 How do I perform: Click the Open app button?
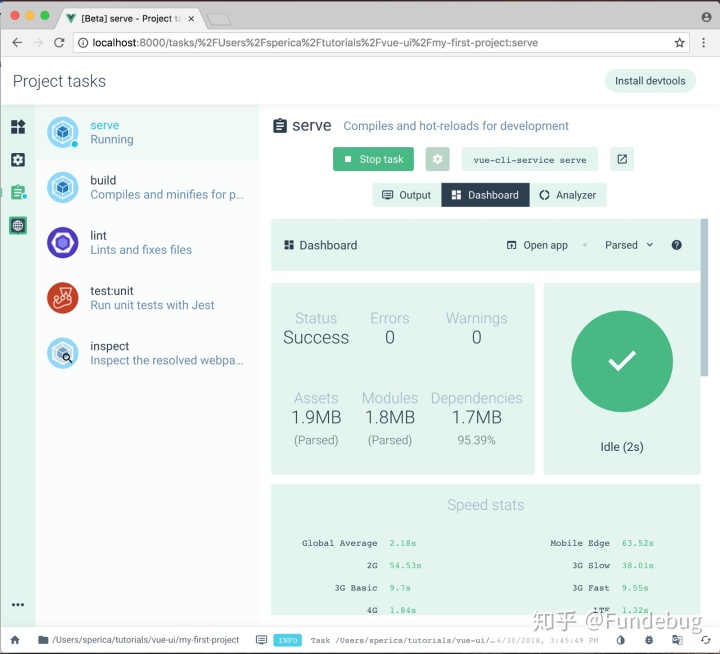[x=537, y=245]
